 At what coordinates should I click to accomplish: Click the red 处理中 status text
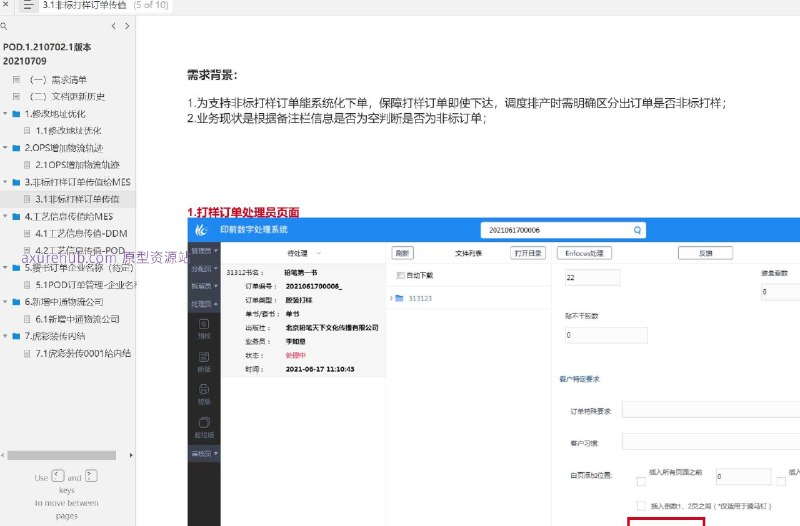(295, 355)
